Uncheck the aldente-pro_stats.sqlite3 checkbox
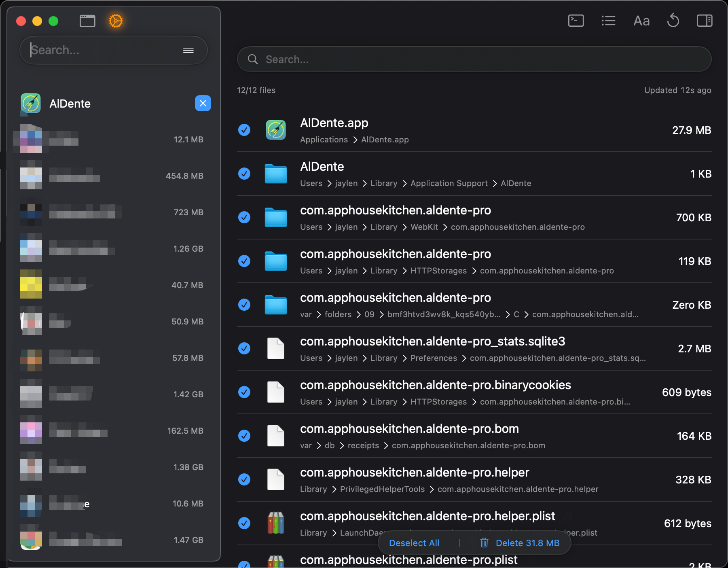 [x=244, y=348]
